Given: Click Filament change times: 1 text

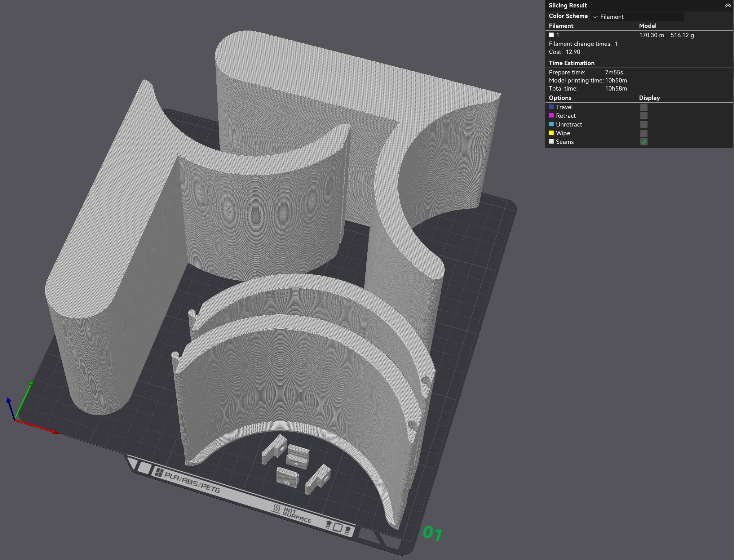Looking at the screenshot, I should (583, 44).
